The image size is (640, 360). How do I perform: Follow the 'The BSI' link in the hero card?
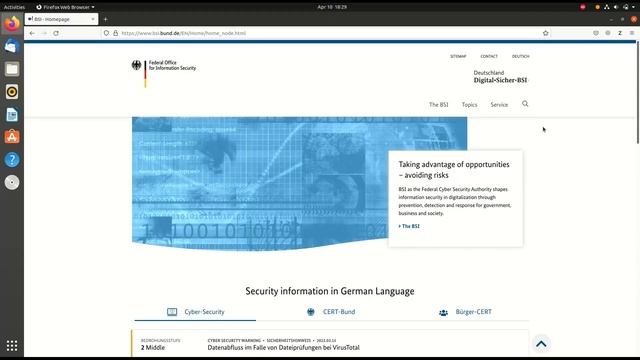(409, 226)
